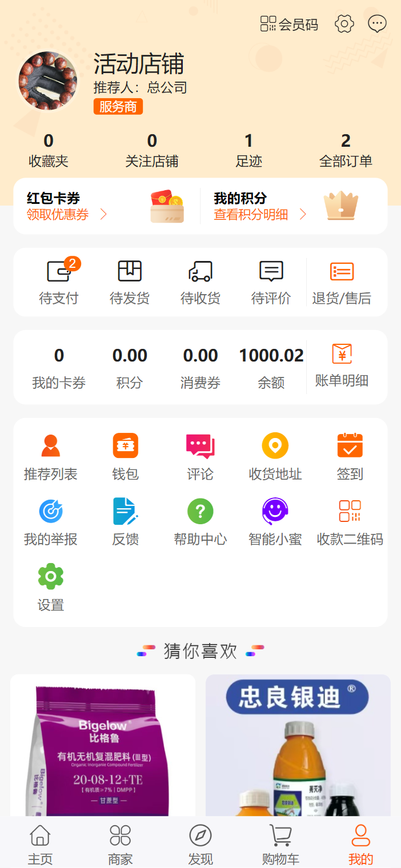View 收藏夹 favorites count
Image resolution: width=401 pixels, height=868 pixels.
[x=49, y=150]
